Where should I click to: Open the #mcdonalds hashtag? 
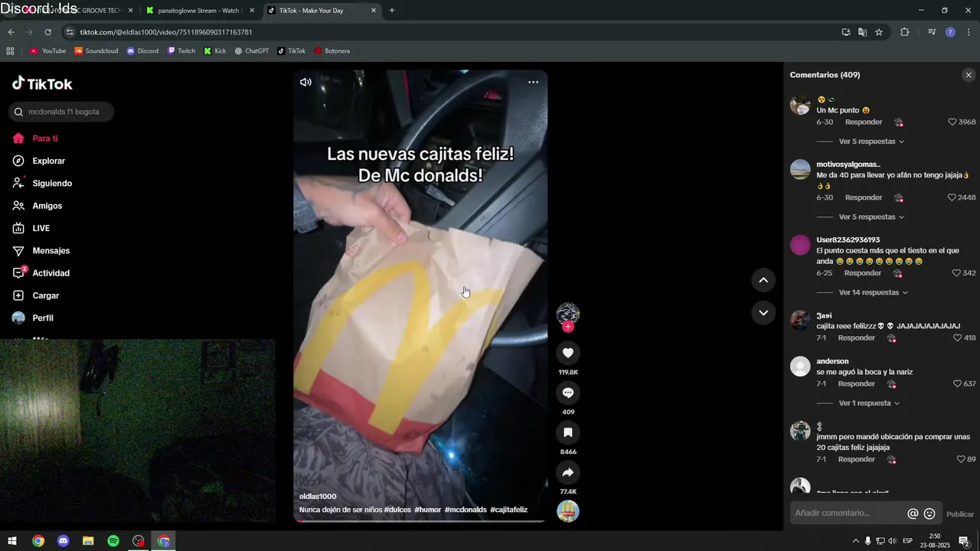coord(465,510)
